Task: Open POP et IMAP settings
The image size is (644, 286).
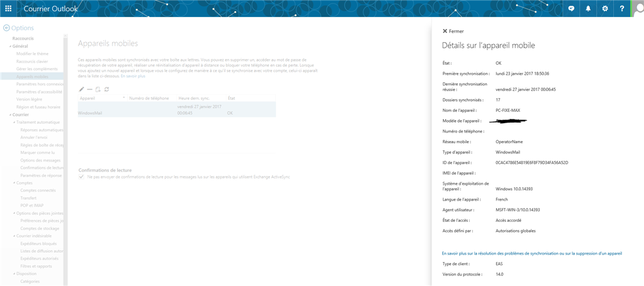Action: 32,206
